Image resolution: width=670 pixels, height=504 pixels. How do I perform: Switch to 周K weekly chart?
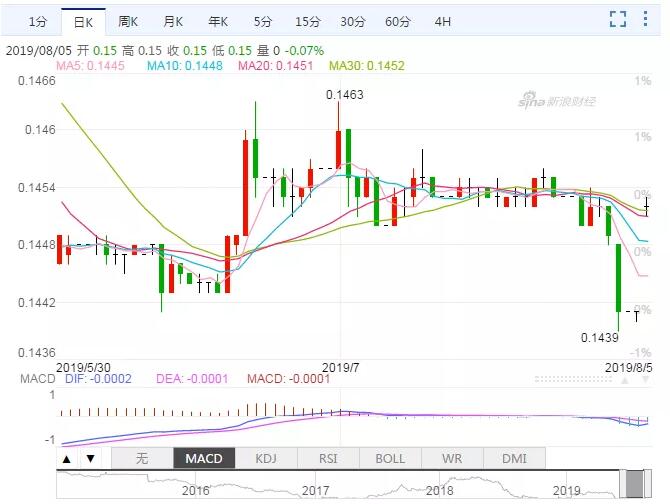pyautogui.click(x=128, y=21)
